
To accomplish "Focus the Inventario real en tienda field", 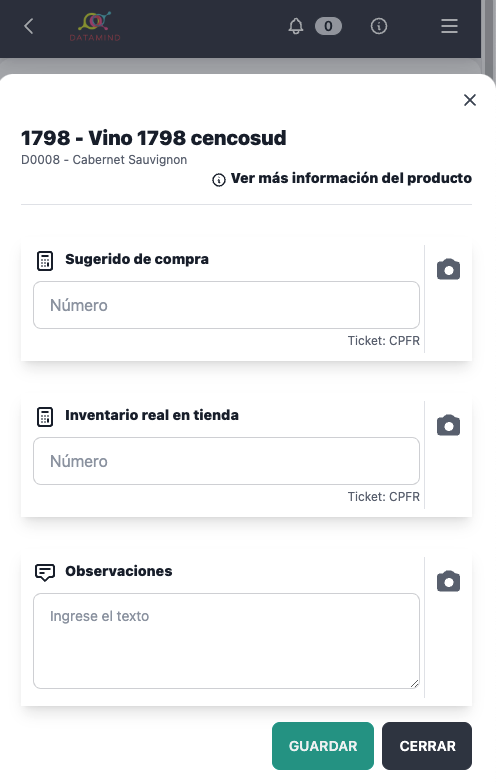I will [x=226, y=461].
